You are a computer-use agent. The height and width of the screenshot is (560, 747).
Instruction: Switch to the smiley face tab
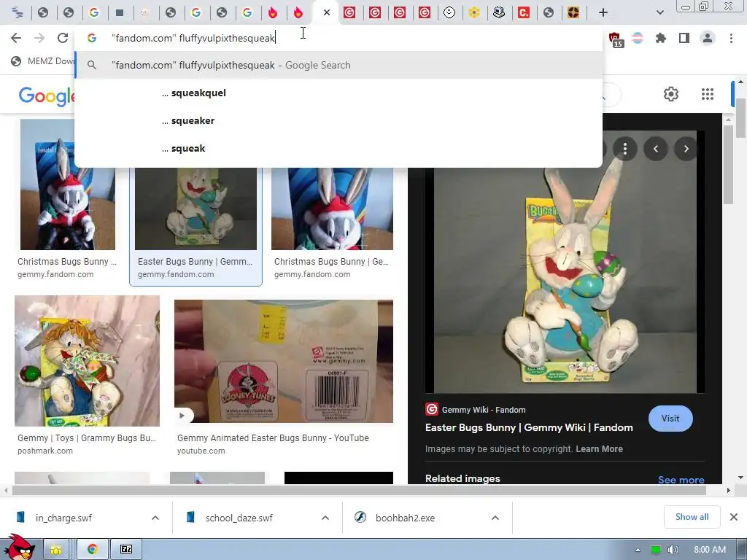point(449,13)
